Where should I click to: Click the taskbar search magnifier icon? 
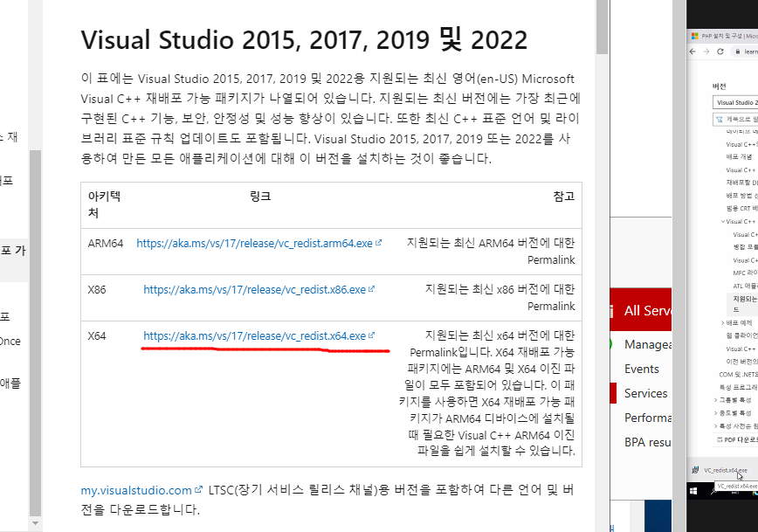pos(713,491)
